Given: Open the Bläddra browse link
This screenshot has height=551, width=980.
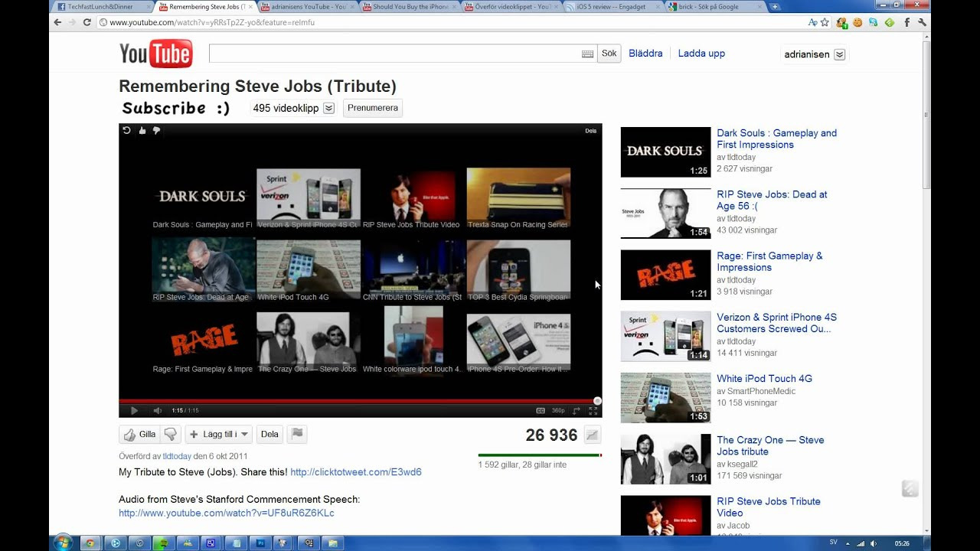Looking at the screenshot, I should tap(645, 54).
